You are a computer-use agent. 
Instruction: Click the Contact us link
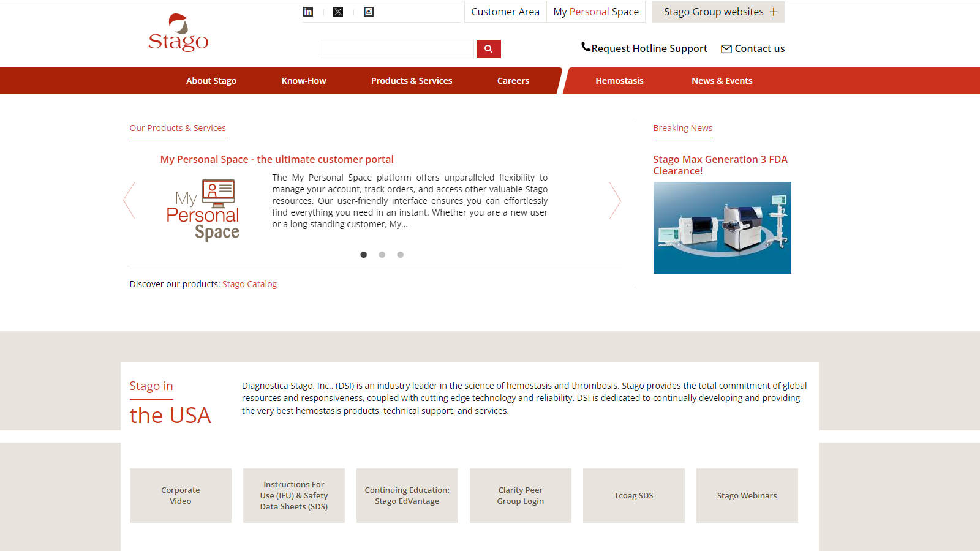[753, 48]
